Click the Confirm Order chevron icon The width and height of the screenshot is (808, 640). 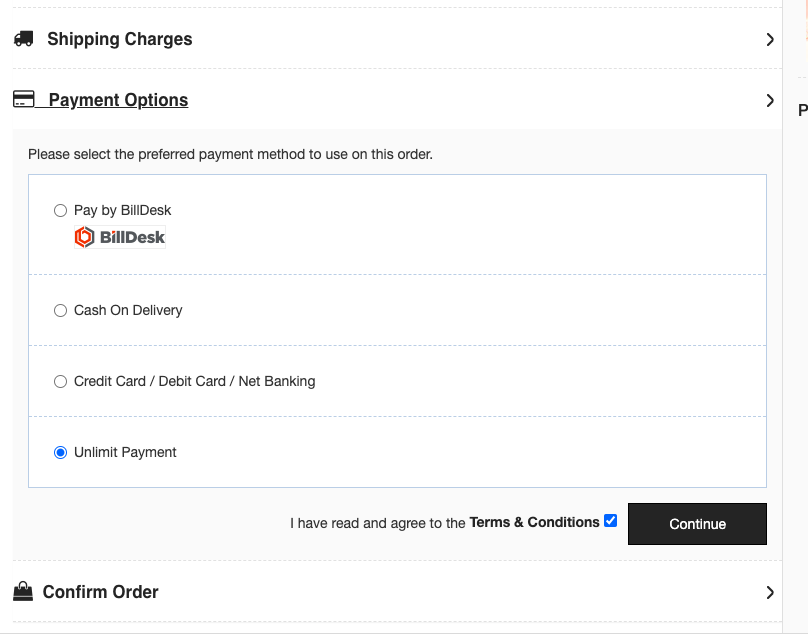click(x=770, y=591)
